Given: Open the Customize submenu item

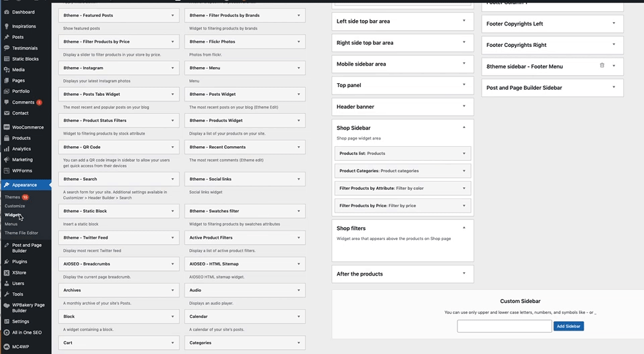Looking at the screenshot, I should coord(15,206).
